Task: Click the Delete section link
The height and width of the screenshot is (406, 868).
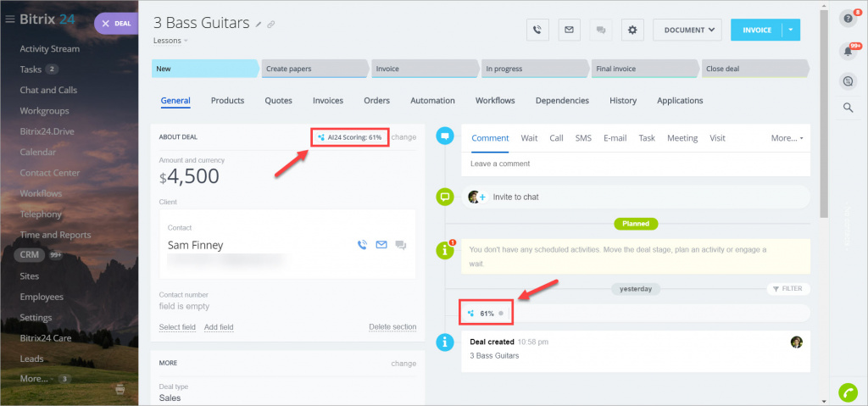Action: (392, 327)
